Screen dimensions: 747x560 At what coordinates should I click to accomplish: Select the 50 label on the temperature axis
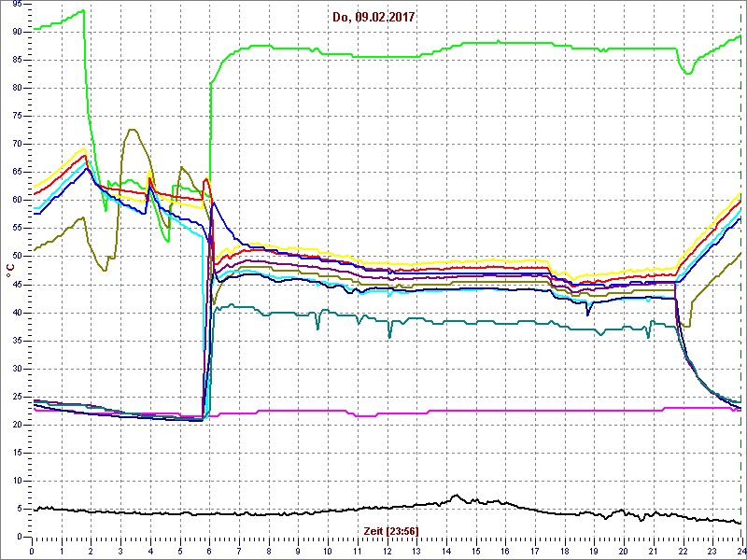point(16,256)
